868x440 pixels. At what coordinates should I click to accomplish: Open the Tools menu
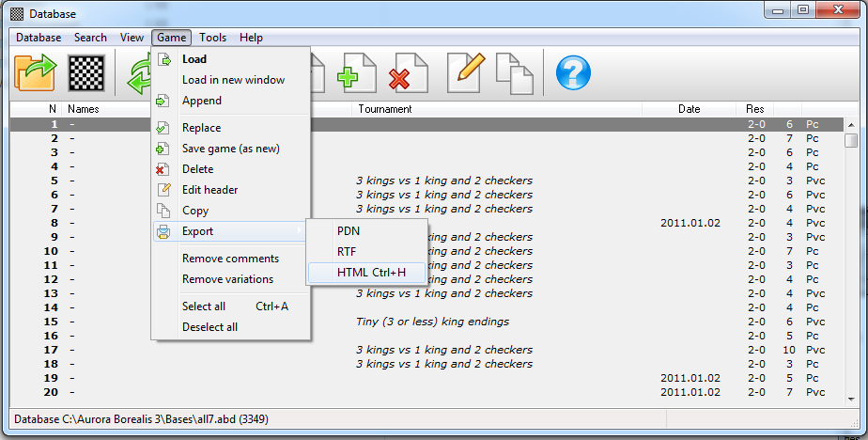(x=212, y=38)
